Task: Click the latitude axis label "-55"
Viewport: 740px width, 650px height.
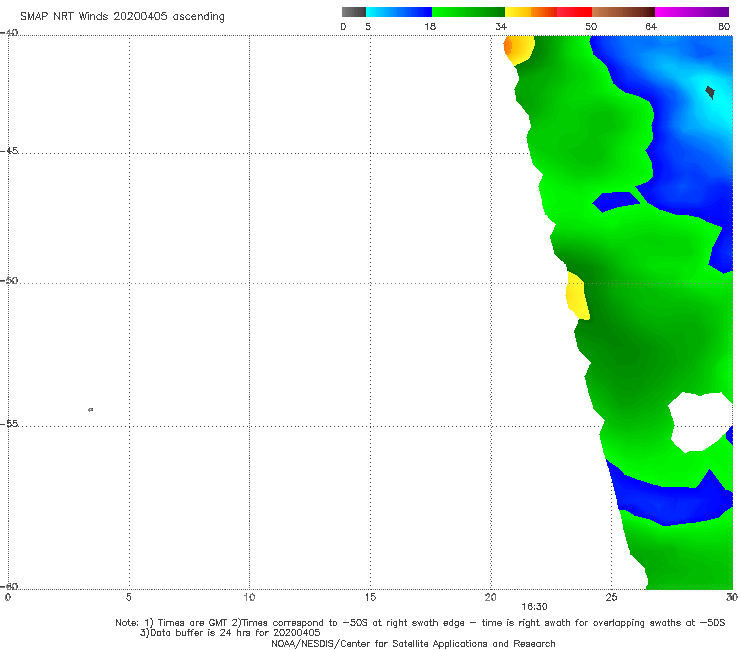Action: tap(9, 424)
